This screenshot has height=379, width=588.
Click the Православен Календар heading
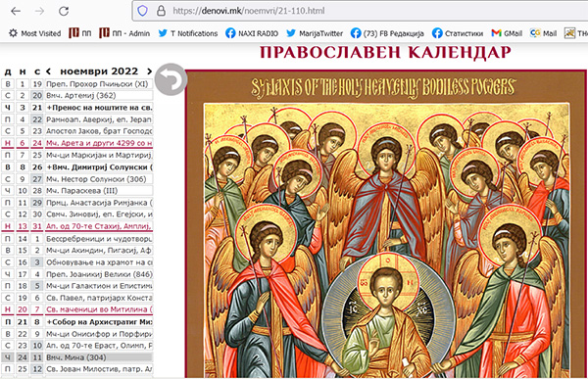(x=385, y=53)
